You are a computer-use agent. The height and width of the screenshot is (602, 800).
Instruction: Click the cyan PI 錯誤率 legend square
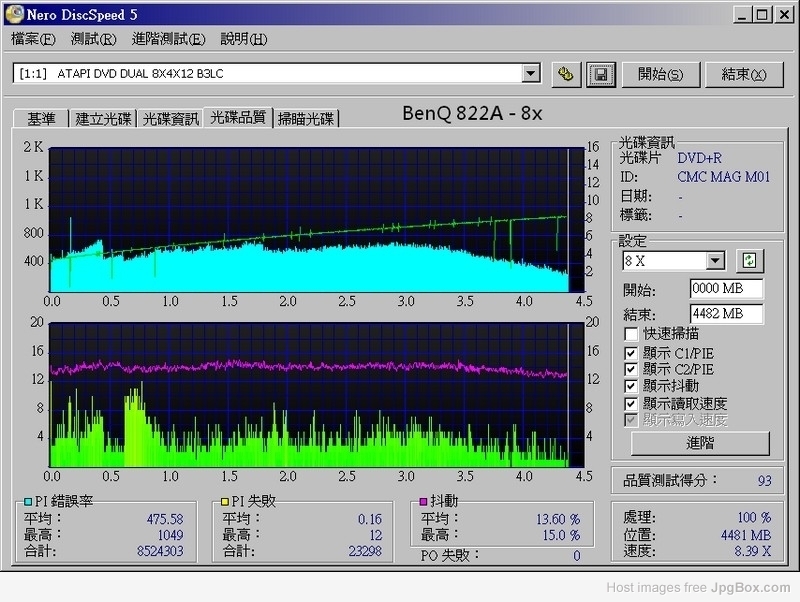pyautogui.click(x=28, y=500)
